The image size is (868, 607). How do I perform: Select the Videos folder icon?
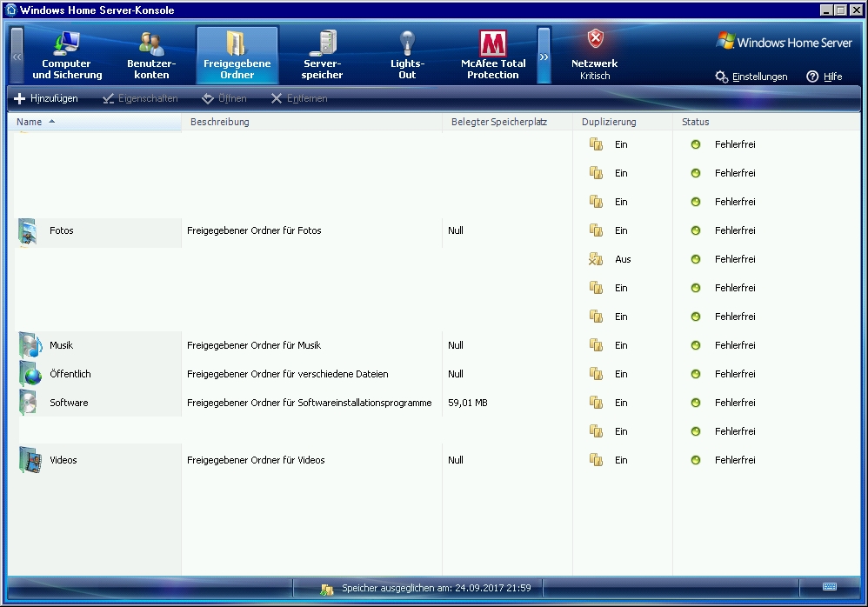coord(30,460)
